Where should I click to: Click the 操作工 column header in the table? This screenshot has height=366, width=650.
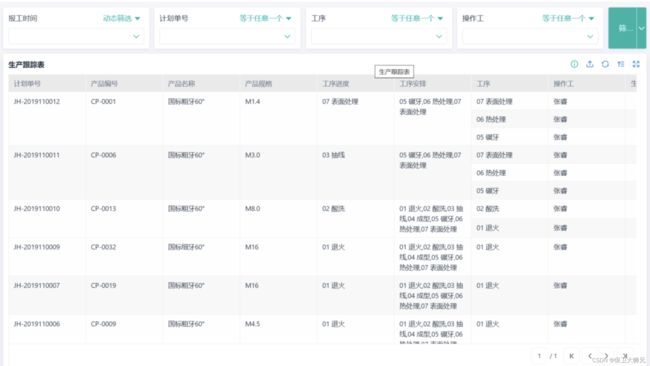564,84
